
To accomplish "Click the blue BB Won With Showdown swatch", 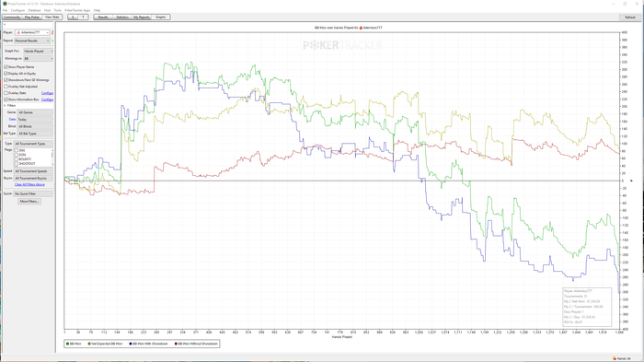I will (x=131, y=344).
